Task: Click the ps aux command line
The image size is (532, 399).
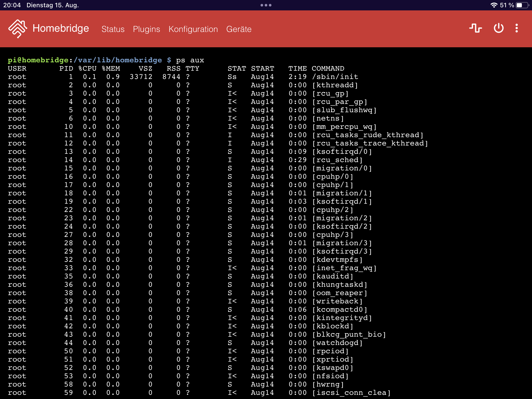Action: (x=190, y=60)
